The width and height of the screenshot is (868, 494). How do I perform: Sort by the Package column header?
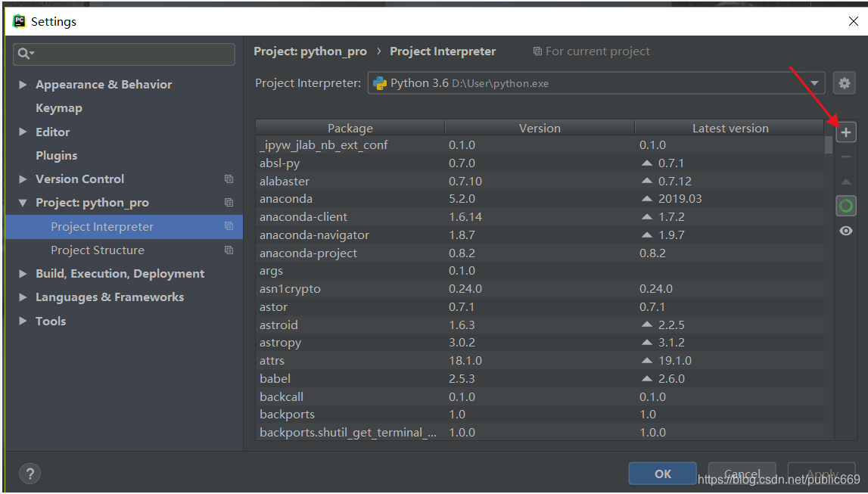350,128
